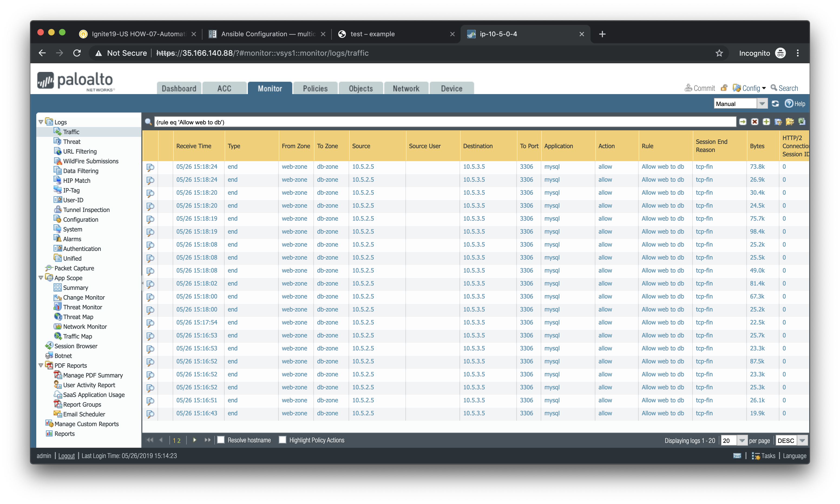Toggle Highlight Policy Actions checkbox
The height and width of the screenshot is (504, 840).
(x=282, y=440)
